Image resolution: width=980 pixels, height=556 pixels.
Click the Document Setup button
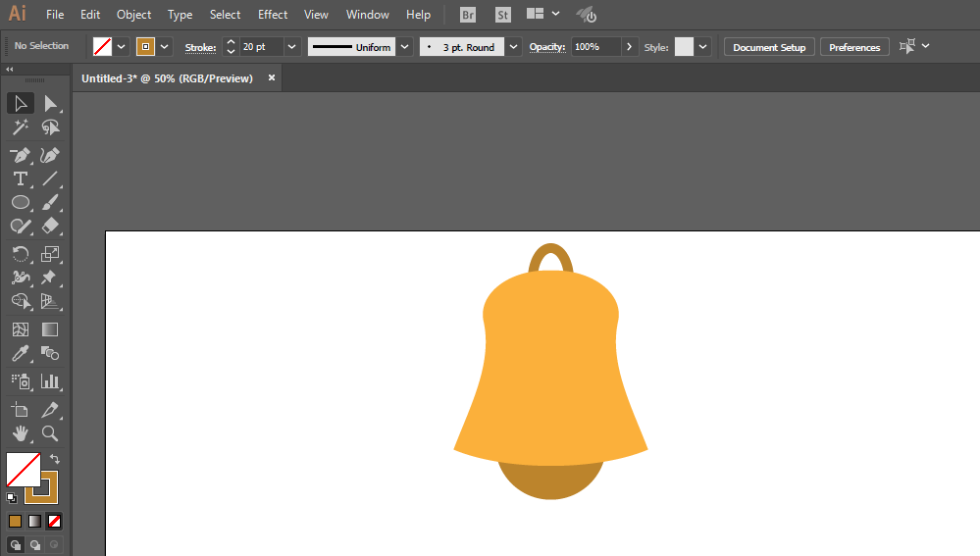pyautogui.click(x=769, y=47)
